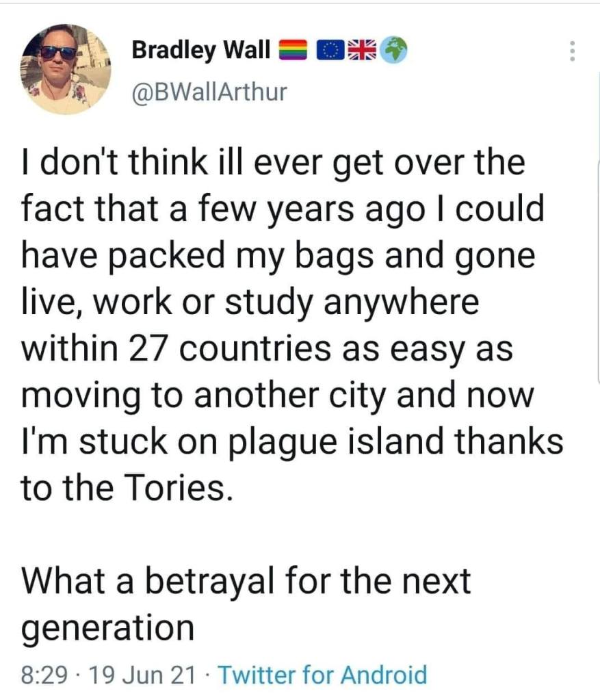Click the display name Bradley Wall
Viewport: 600px width, 700px height.
pyautogui.click(x=200, y=50)
